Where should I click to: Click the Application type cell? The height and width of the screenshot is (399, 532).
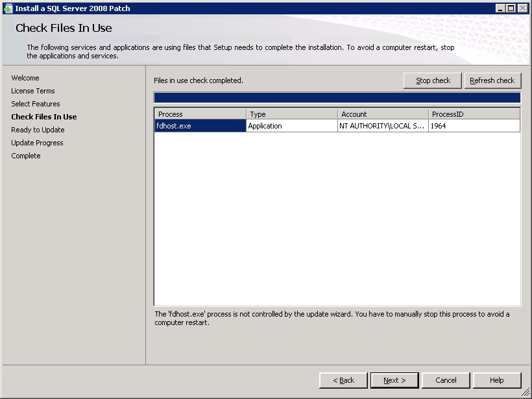click(292, 126)
